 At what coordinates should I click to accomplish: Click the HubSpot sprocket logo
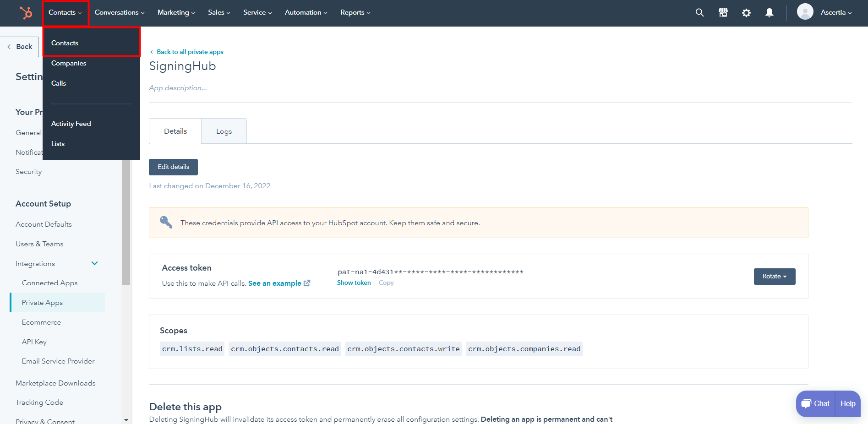tap(26, 12)
